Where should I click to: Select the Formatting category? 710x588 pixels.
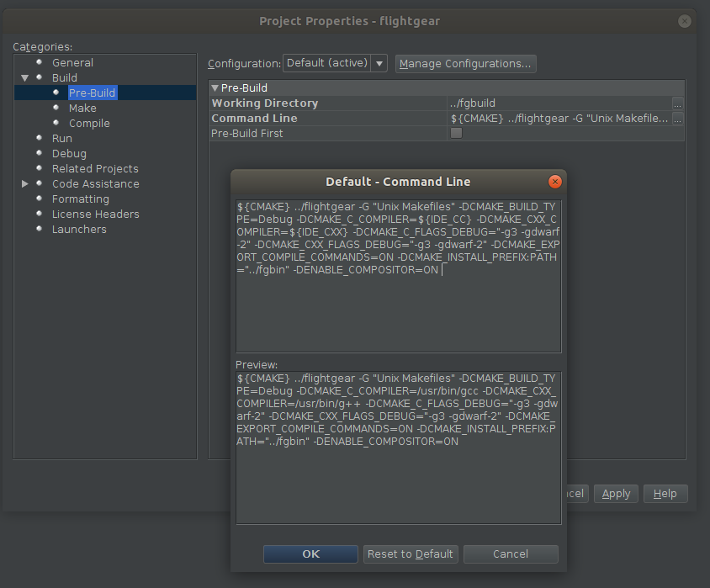pos(80,199)
